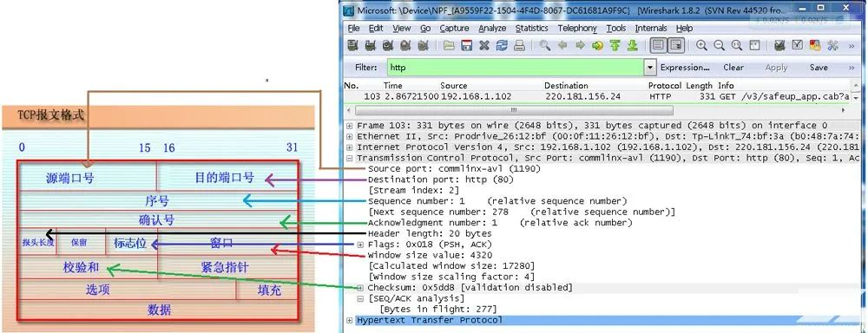Screen dimensions: 868x333
Task: Click into the http filter field
Action: click(x=516, y=68)
